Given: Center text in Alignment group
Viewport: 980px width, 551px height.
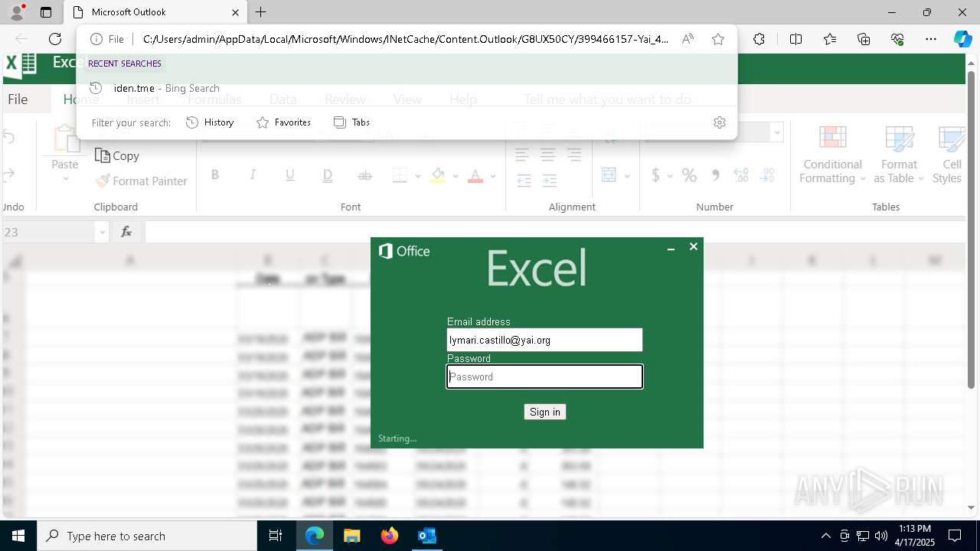Looking at the screenshot, I should [x=548, y=155].
